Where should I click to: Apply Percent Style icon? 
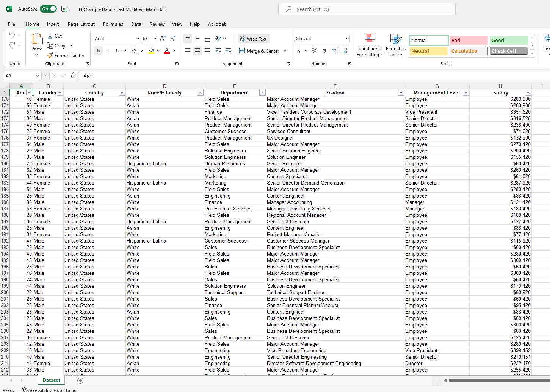315,51
